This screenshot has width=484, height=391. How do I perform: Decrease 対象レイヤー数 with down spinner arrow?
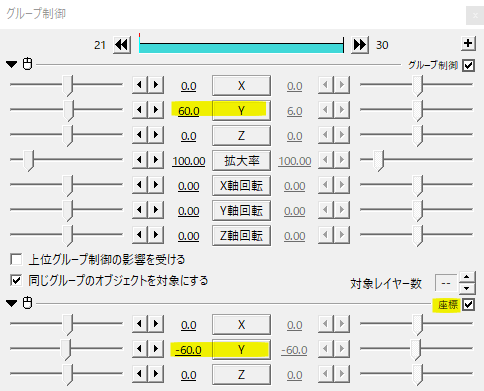[x=467, y=288]
